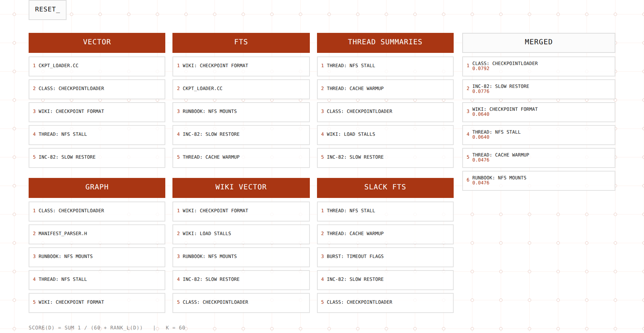
Task: Click RUNBOOK: NFS MOUNTS in FTS list
Action: pyautogui.click(x=241, y=112)
